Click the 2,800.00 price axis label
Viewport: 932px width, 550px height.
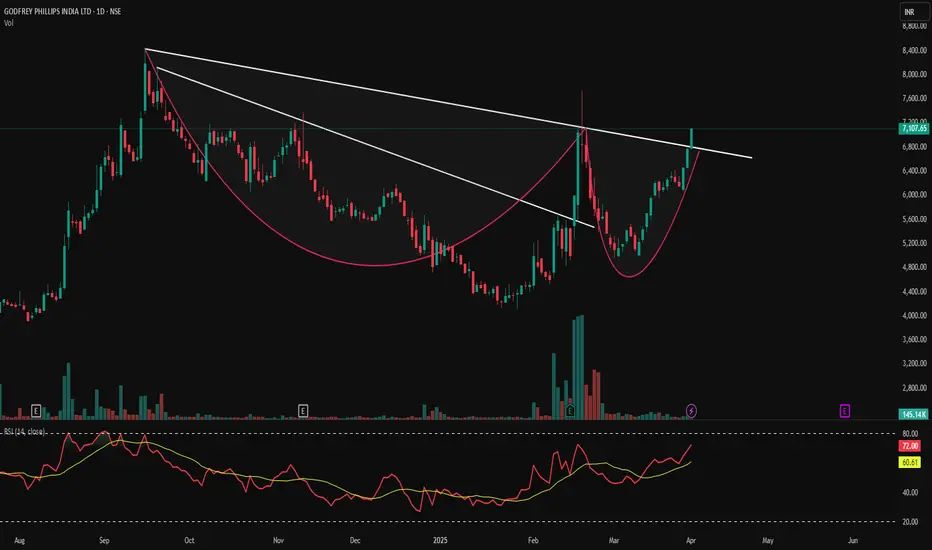click(x=914, y=388)
